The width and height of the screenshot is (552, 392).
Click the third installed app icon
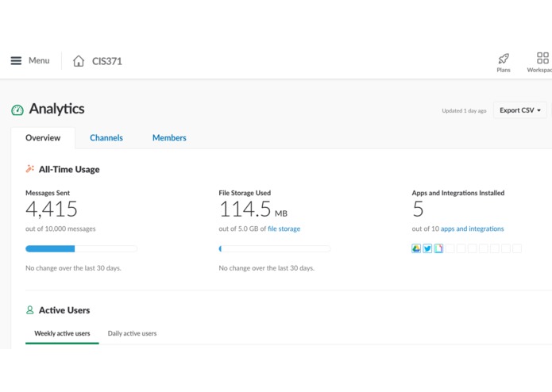(438, 248)
